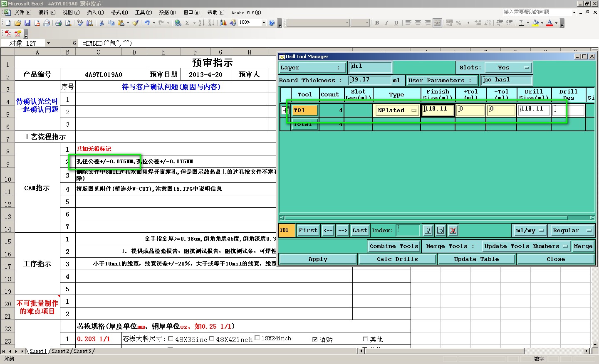The width and height of the screenshot is (599, 364).
Task: Jump to the Last tool
Action: pos(360,230)
